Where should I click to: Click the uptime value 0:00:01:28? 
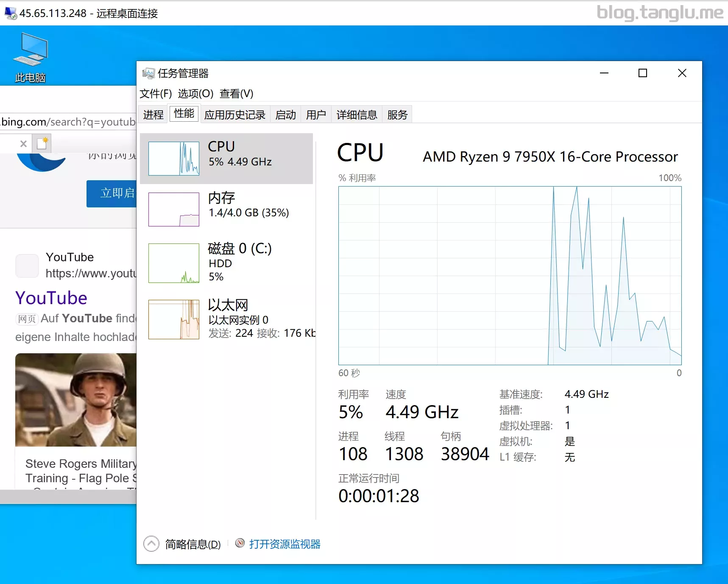click(x=379, y=496)
